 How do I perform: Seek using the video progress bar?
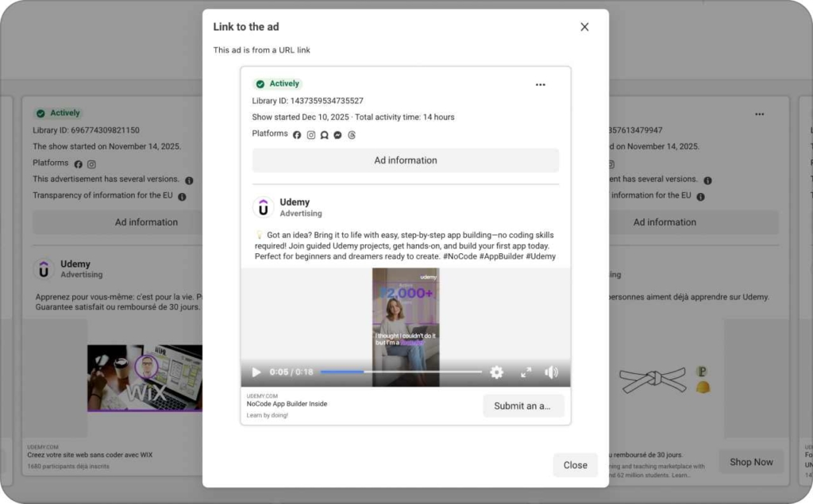pyautogui.click(x=401, y=371)
